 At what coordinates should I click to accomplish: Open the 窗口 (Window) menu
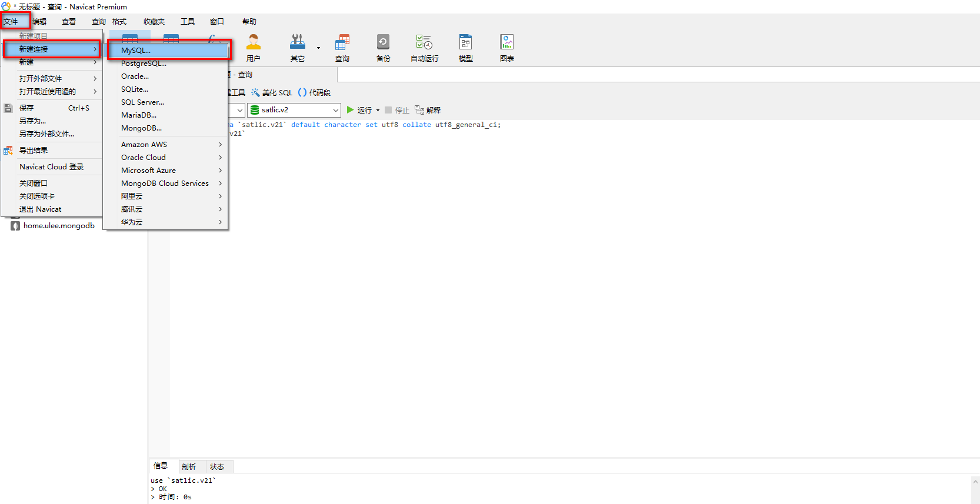(217, 22)
